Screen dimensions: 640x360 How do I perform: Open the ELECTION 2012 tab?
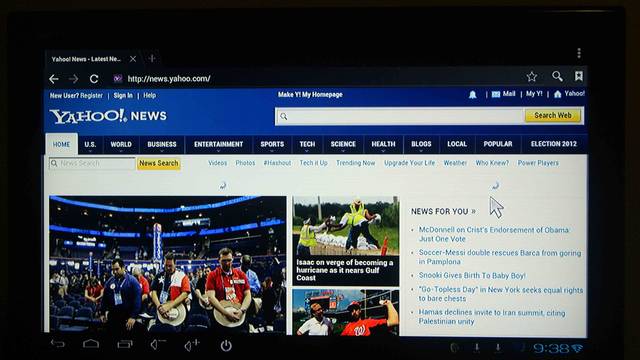pyautogui.click(x=553, y=144)
